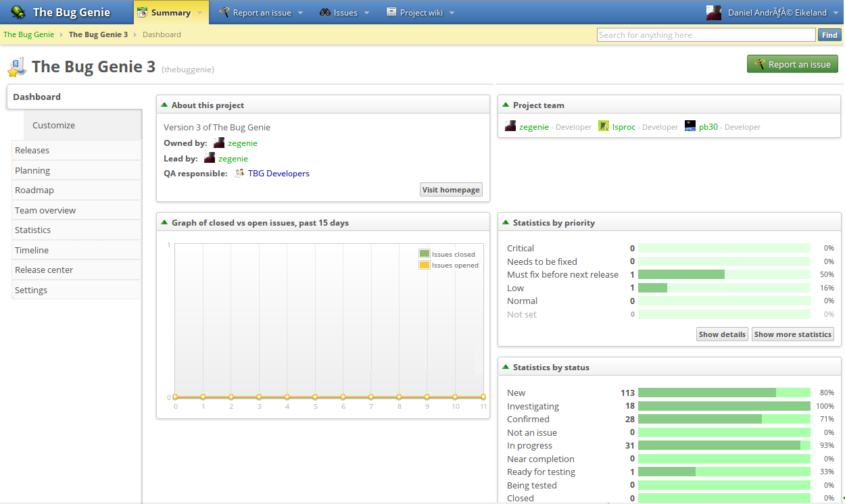Image resolution: width=845 pixels, height=504 pixels.
Task: Click the Report an issue hammer icon in navbar
Action: [224, 12]
